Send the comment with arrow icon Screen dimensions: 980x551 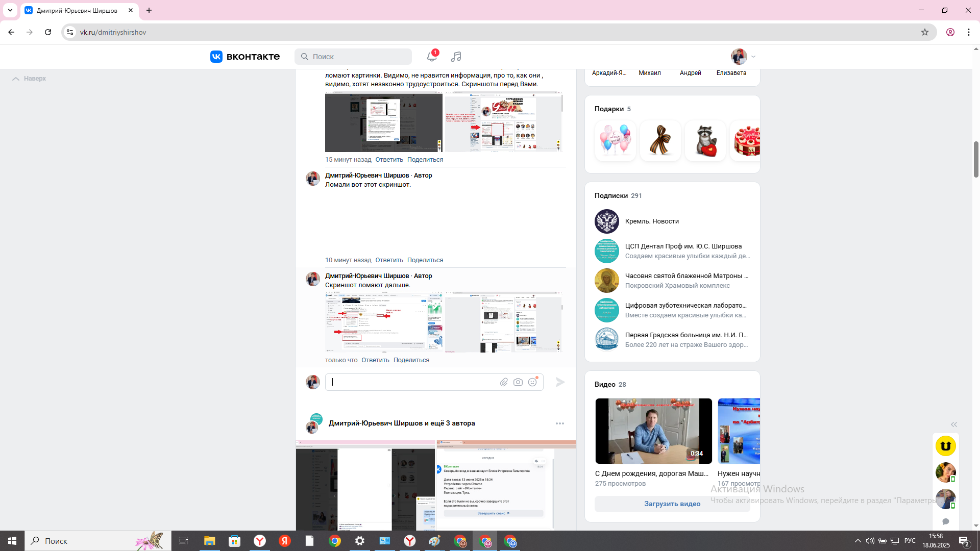coord(560,382)
